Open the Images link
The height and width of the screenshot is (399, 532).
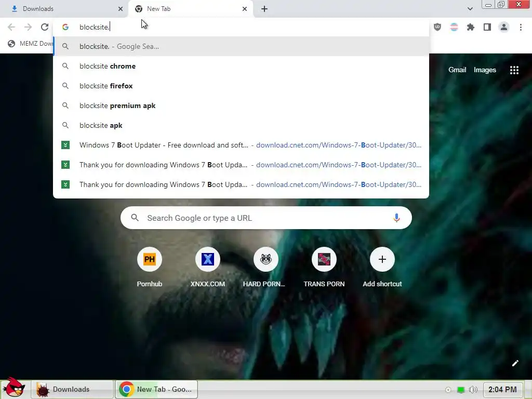click(485, 70)
